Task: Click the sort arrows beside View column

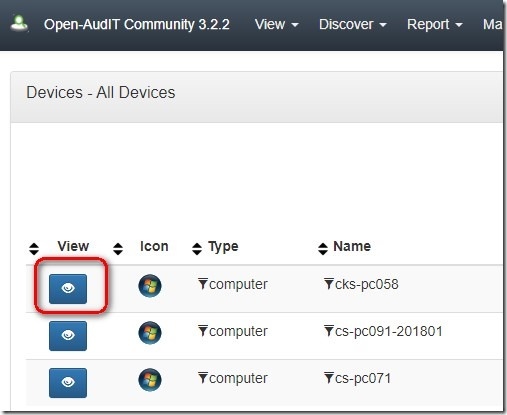Action: [34, 249]
